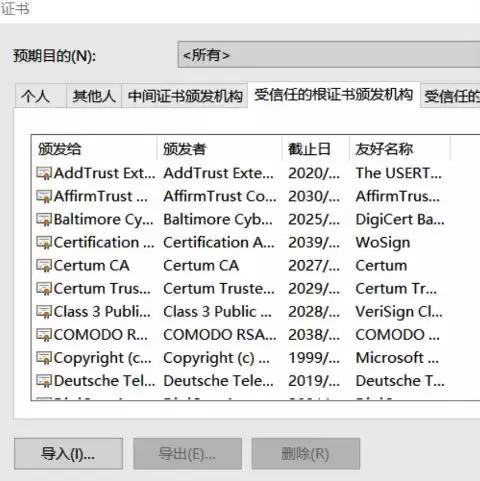Image resolution: width=480 pixels, height=481 pixels.
Task: Sort by the 截止日 column header
Action: 316,149
